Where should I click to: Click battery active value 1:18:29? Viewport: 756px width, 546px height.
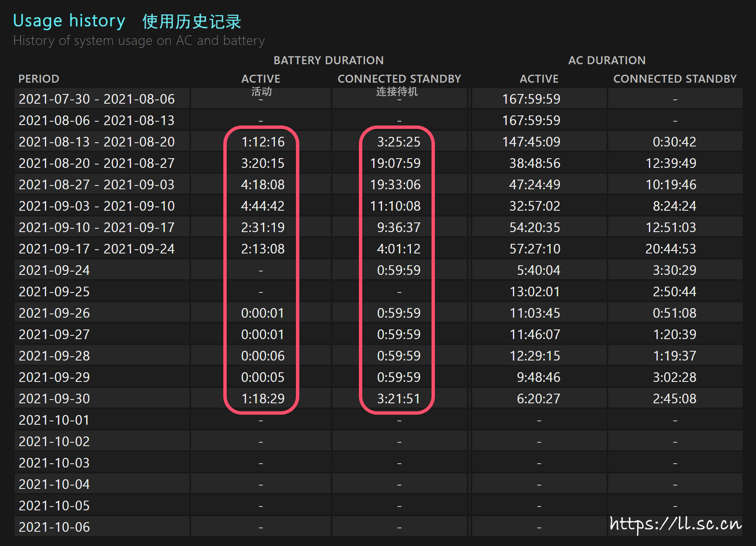coord(263,399)
